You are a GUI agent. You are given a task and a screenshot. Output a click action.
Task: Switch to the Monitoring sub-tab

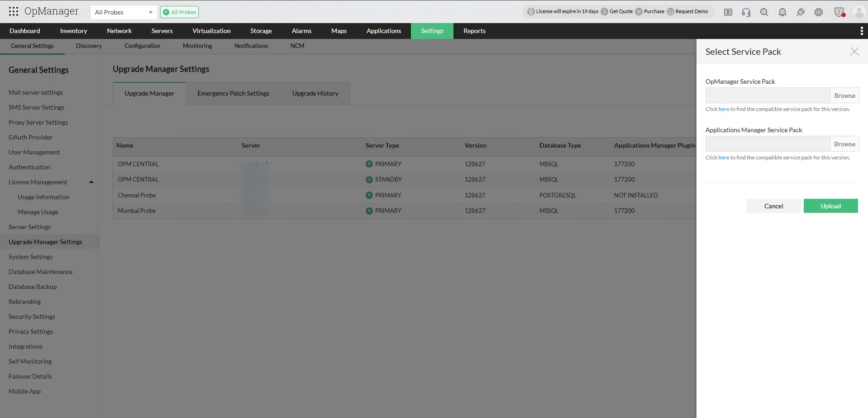[x=197, y=46]
